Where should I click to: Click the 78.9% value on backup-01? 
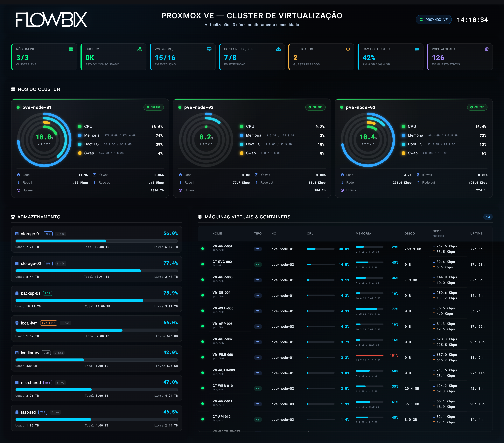tap(170, 293)
